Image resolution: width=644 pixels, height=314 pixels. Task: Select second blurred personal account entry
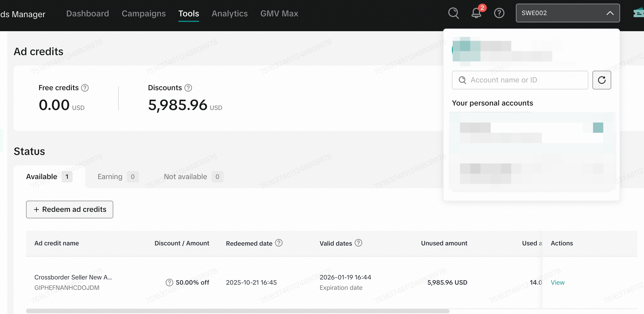click(x=531, y=173)
